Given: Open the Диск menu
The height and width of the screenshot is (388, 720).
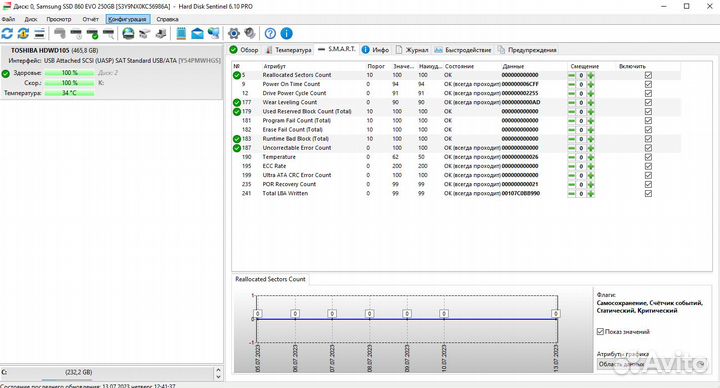Looking at the screenshot, I should coord(31,19).
